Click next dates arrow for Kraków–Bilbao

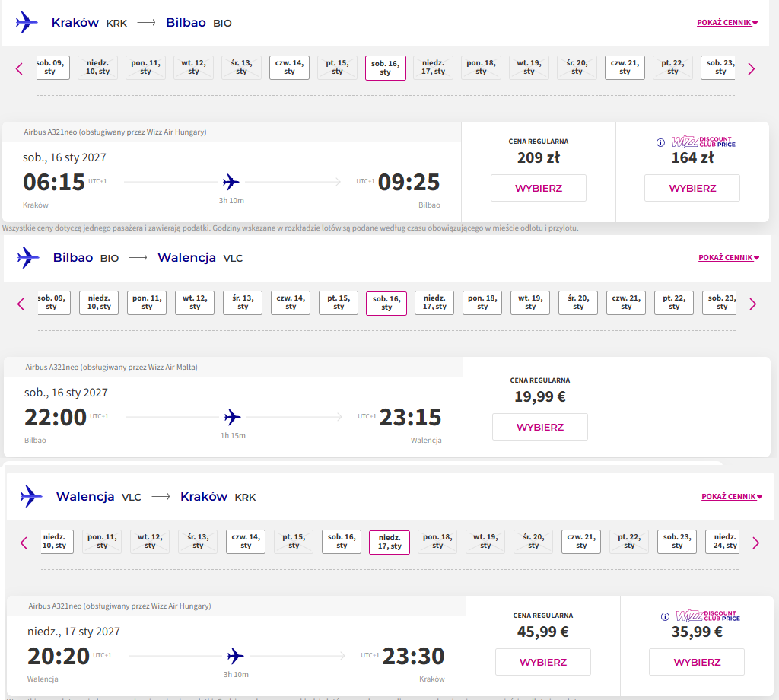click(751, 69)
